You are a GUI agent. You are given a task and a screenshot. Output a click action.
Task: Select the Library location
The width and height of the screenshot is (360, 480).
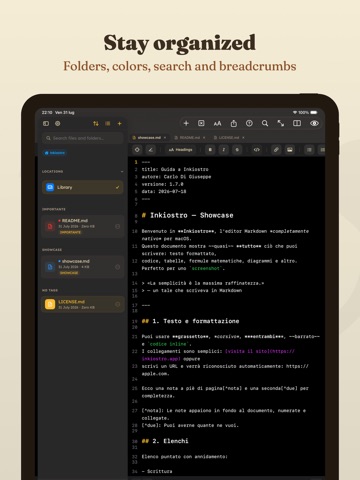point(83,187)
